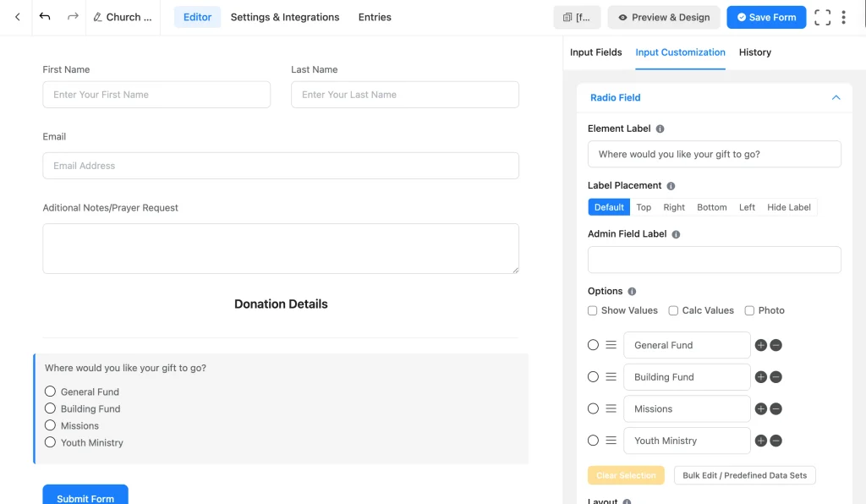Screen dimensions: 866x504
Task: Edit the General Fund option text
Action: (x=687, y=345)
